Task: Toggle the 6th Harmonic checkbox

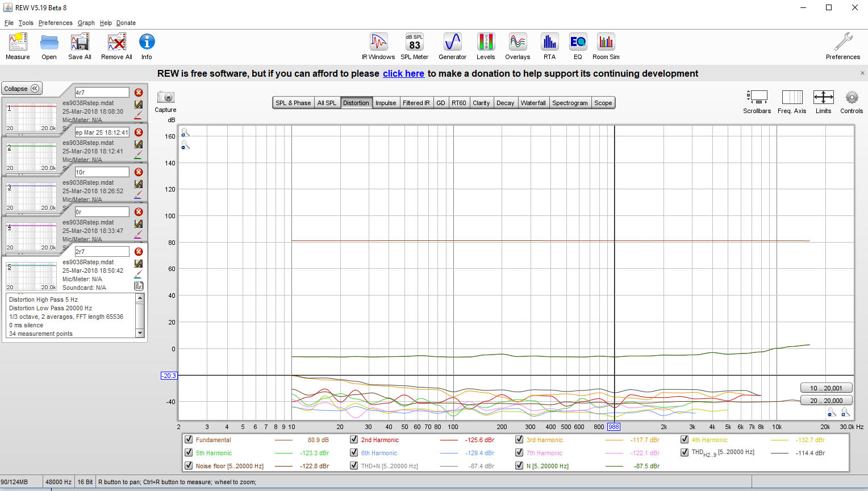Action: (354, 452)
